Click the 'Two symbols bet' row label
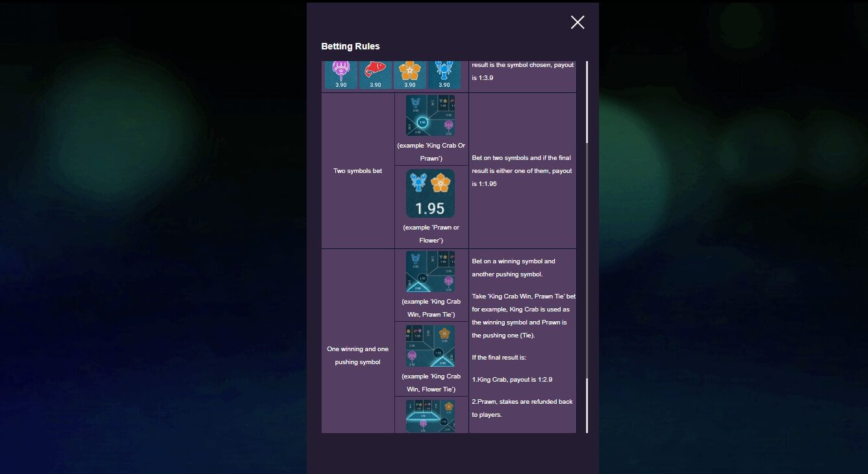This screenshot has width=868, height=474. [357, 171]
